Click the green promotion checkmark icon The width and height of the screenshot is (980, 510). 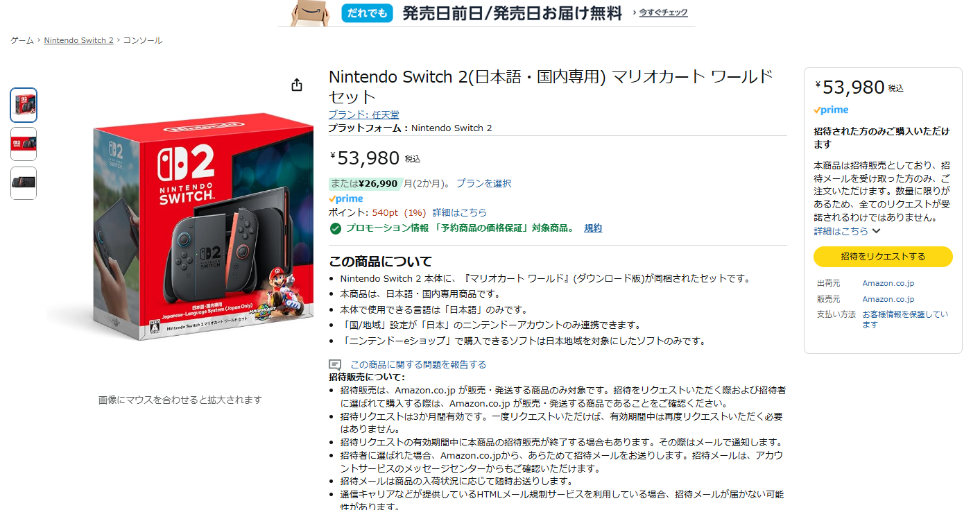tap(336, 228)
